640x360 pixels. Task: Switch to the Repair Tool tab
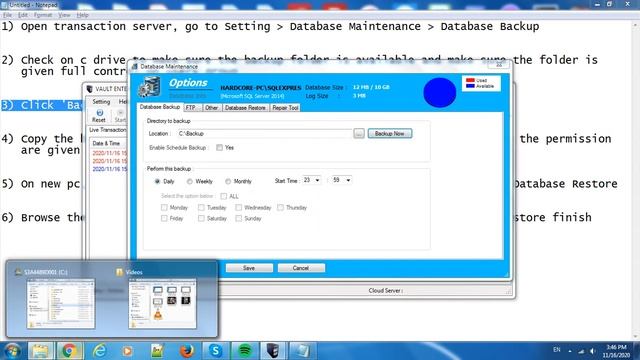pyautogui.click(x=285, y=108)
